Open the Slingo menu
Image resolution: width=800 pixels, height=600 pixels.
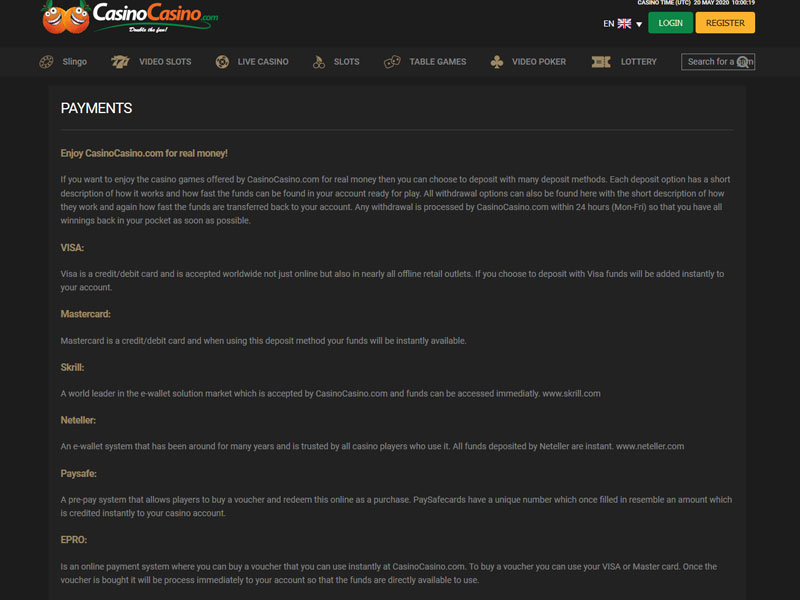[74, 62]
